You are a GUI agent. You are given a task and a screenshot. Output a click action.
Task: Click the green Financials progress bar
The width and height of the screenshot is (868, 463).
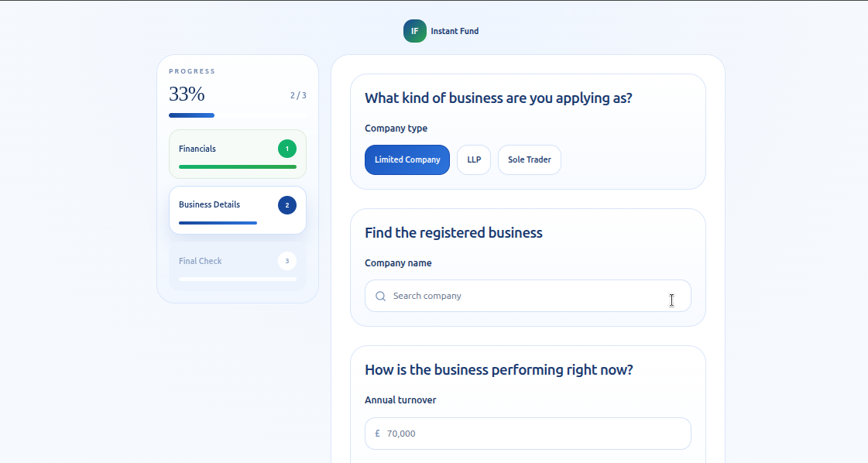coord(237,166)
